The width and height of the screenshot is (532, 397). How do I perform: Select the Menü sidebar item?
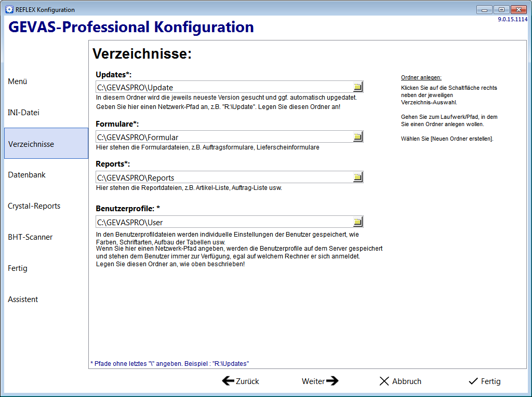46,81
